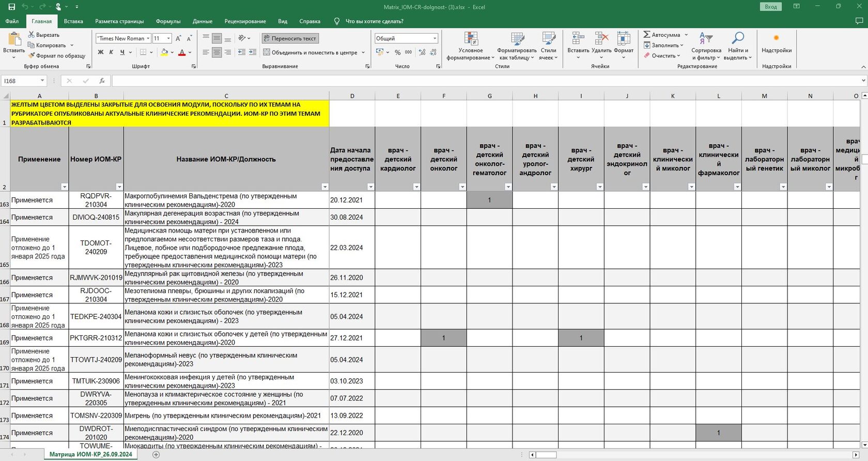This screenshot has height=461, width=868.
Task: Open filter dropdown on Номер ИОМ-КР column
Action: 119,187
